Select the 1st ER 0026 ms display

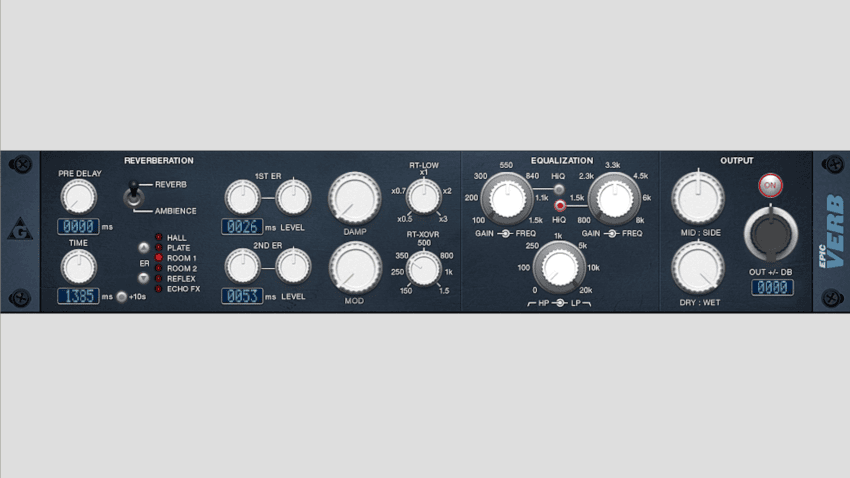(x=242, y=227)
